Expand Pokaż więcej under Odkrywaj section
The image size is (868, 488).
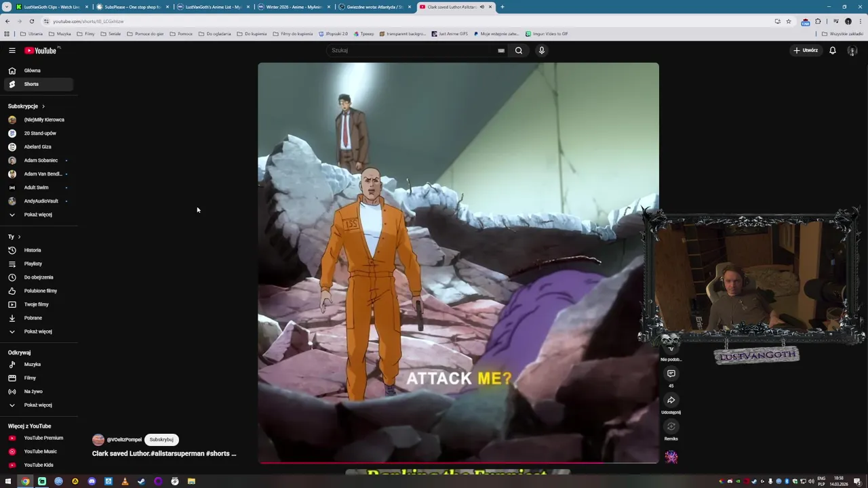pyautogui.click(x=39, y=405)
